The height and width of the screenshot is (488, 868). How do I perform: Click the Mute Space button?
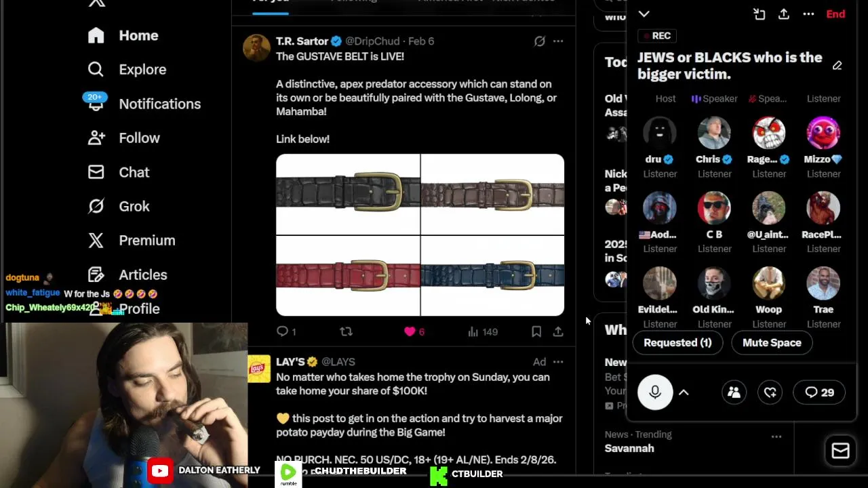[x=772, y=343]
